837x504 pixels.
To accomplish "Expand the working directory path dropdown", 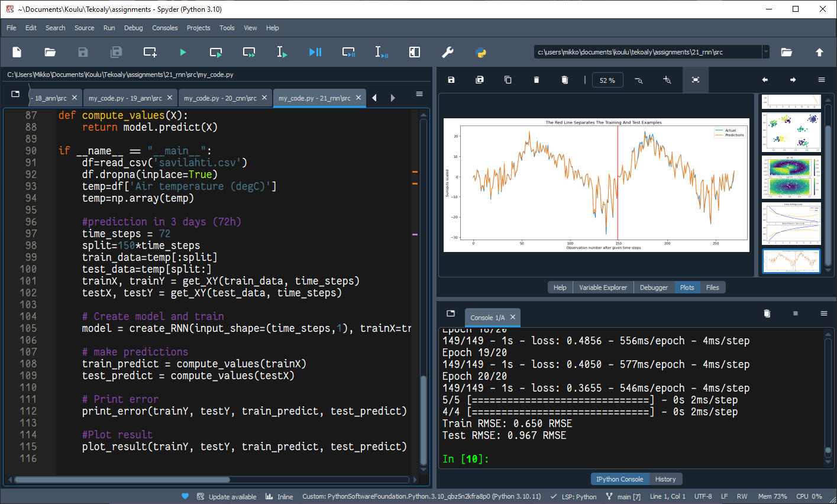I will pos(766,52).
